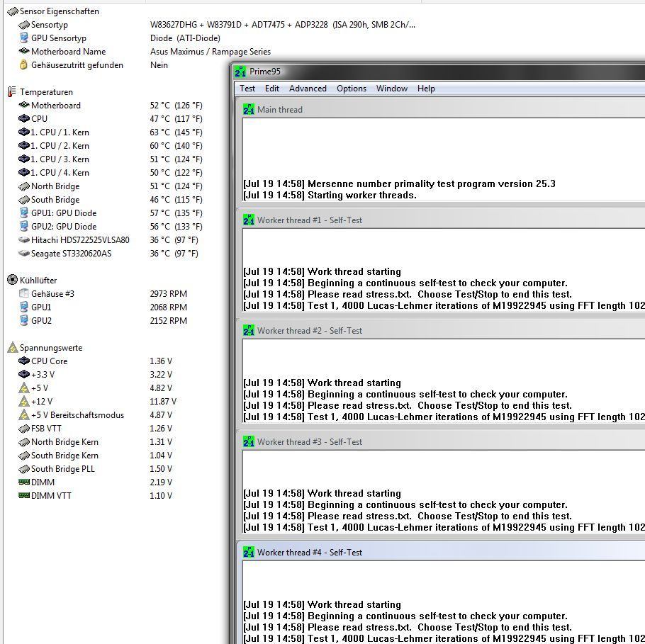The width and height of the screenshot is (645, 644).
Task: Click the 2973 RPM fan speed value
Action: (x=168, y=293)
